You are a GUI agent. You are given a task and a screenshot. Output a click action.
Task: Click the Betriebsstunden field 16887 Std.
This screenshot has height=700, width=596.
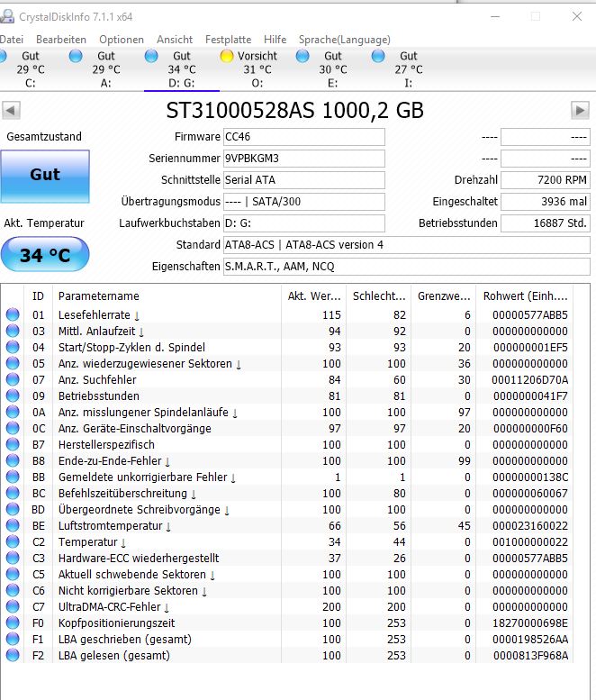(x=546, y=223)
